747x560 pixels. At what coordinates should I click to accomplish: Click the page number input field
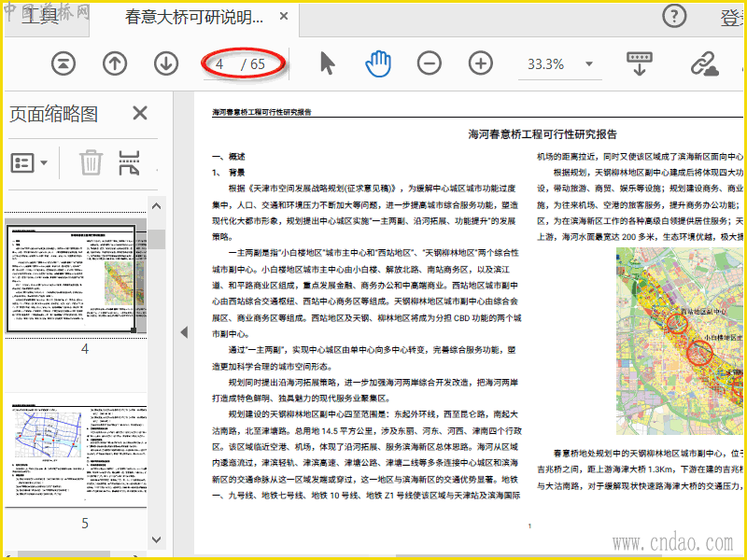coord(220,64)
